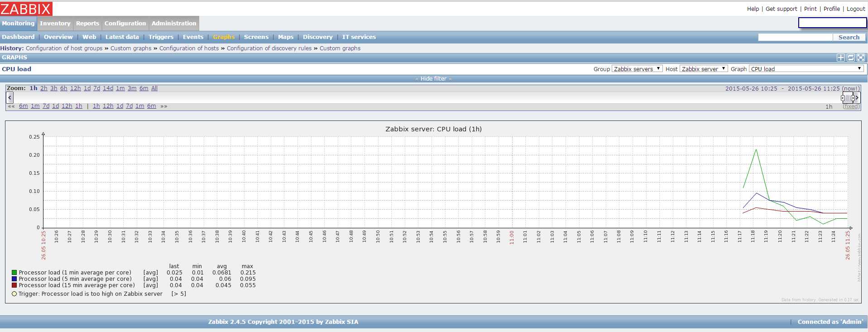Image resolution: width=868 pixels, height=332 pixels.
Task: Click the start date 2015-05-26 10:25
Action: [x=751, y=89]
